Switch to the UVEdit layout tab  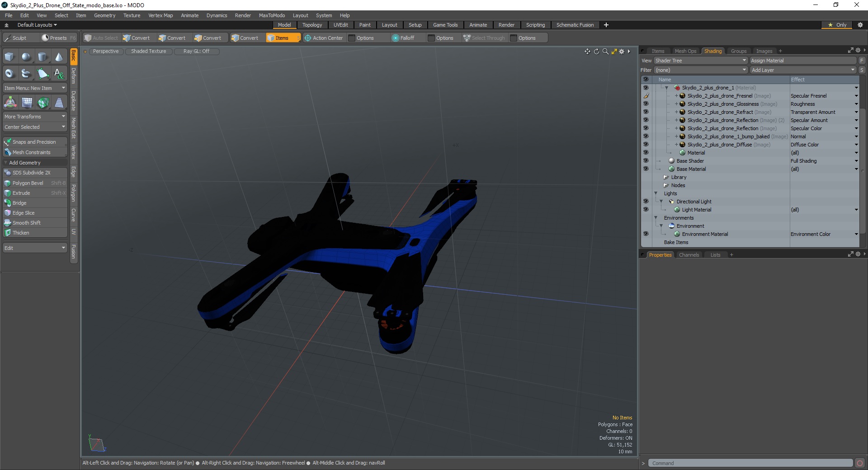pos(340,25)
